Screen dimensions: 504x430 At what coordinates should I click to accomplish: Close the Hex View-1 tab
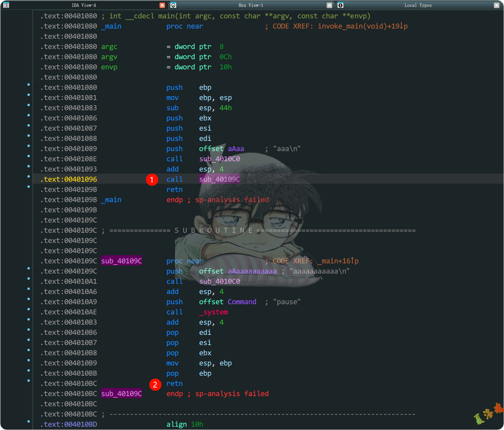point(329,5)
